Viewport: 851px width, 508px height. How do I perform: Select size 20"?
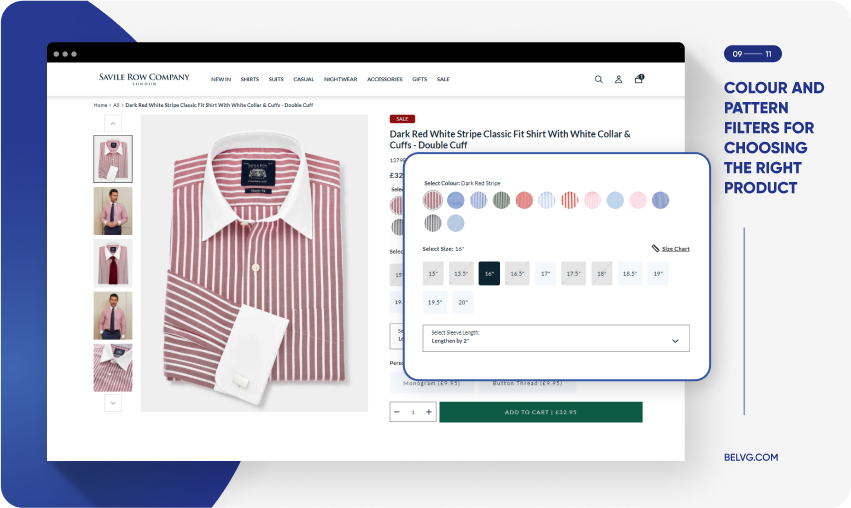(x=463, y=302)
